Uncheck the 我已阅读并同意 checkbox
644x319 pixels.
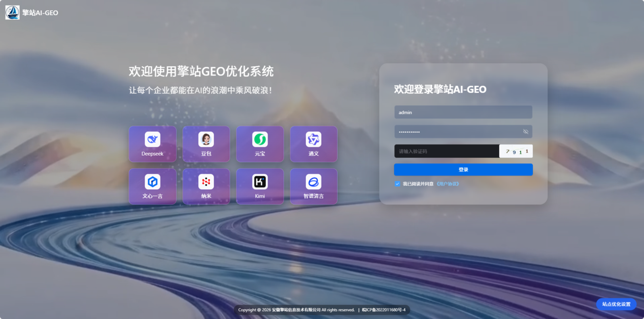[397, 184]
